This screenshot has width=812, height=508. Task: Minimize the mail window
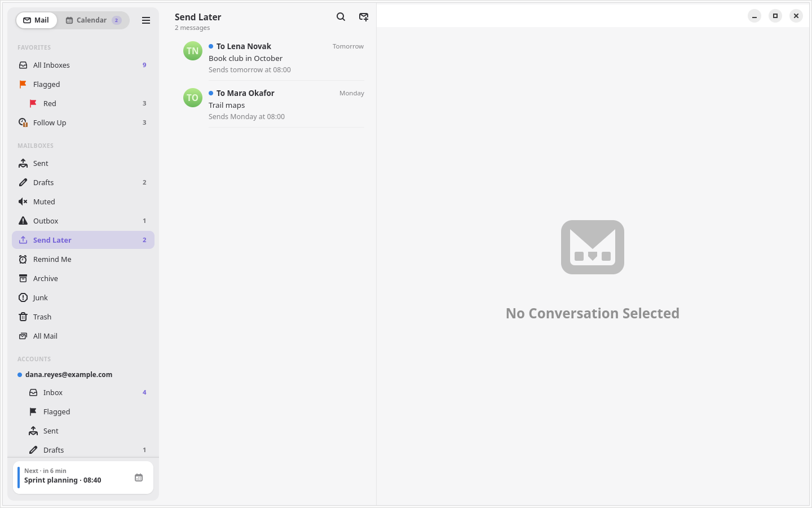tap(754, 16)
